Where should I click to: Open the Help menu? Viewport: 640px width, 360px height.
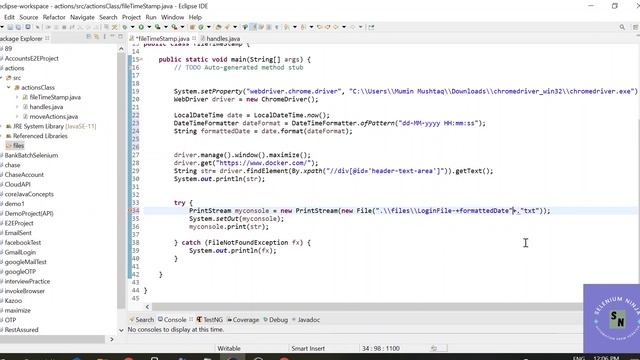[x=195, y=17]
